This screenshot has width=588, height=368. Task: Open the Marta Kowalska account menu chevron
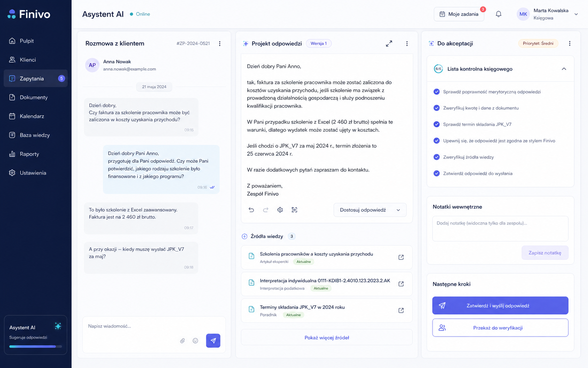[576, 14]
